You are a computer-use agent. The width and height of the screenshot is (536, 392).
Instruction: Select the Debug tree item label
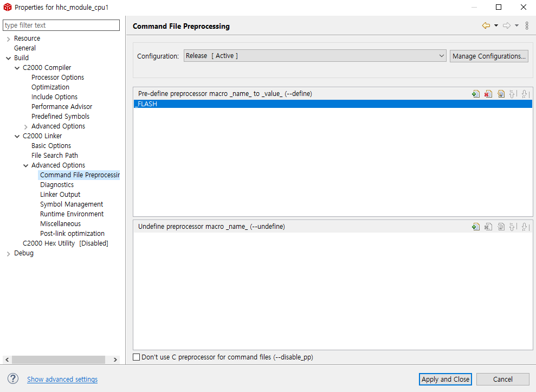point(24,253)
